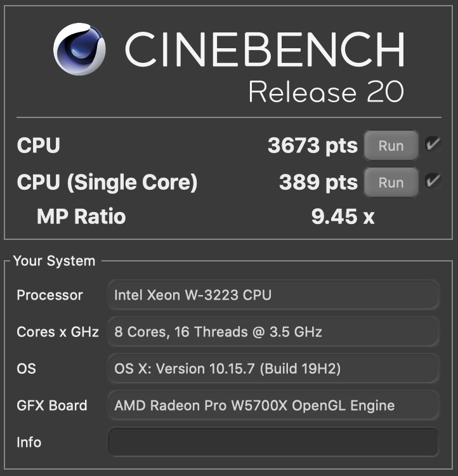Toggle the CPU (Single Core) test checkbox
This screenshot has width=458, height=476.
pos(433,181)
